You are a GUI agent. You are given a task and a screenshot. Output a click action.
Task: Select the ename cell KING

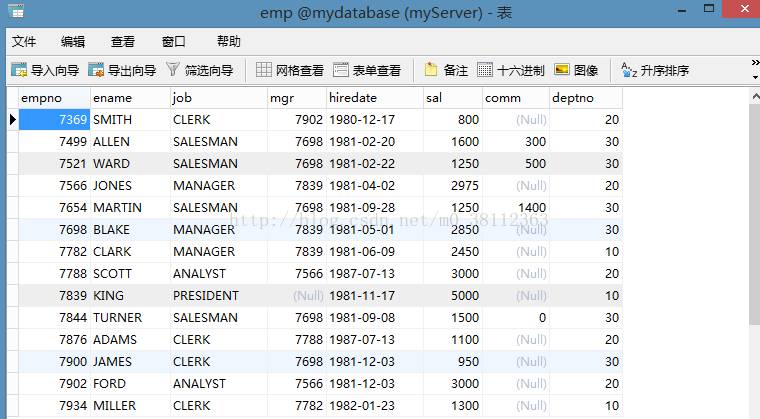(130, 295)
